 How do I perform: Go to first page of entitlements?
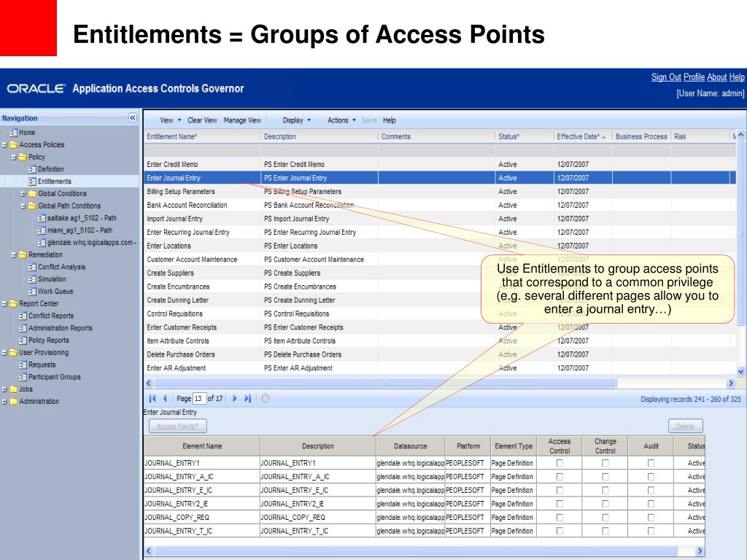click(152, 399)
